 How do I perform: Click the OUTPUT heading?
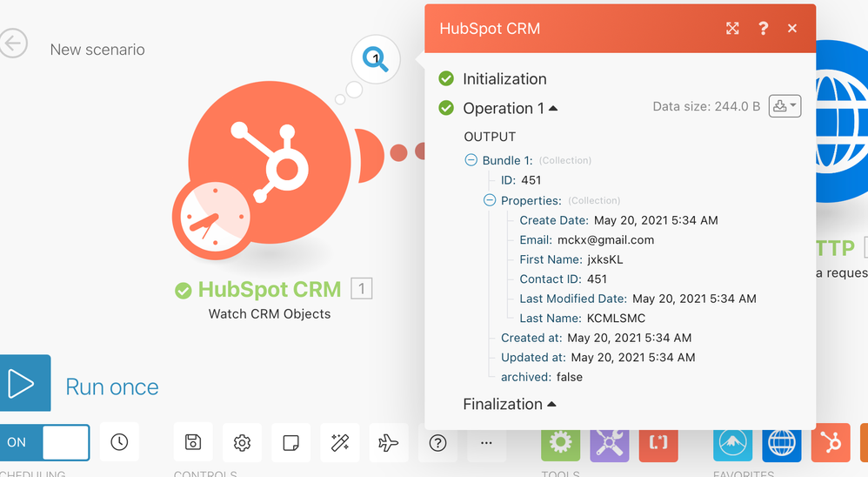pyautogui.click(x=490, y=137)
